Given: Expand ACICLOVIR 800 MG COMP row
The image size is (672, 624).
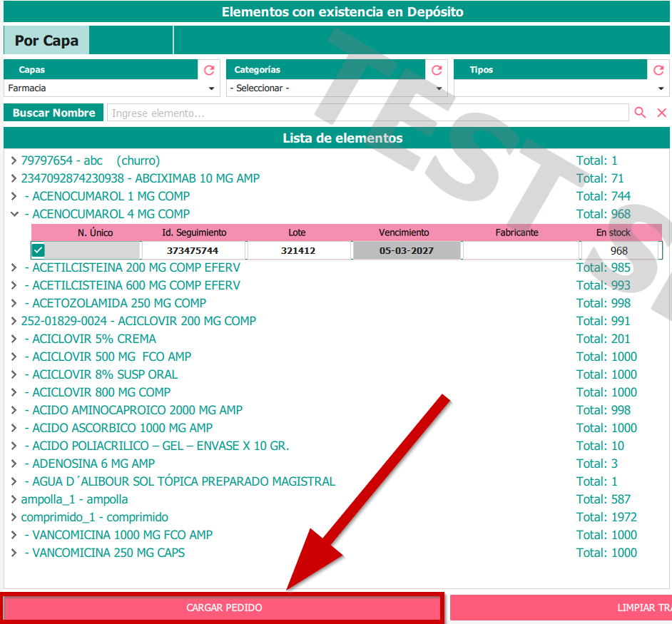Looking at the screenshot, I should coord(14,392).
